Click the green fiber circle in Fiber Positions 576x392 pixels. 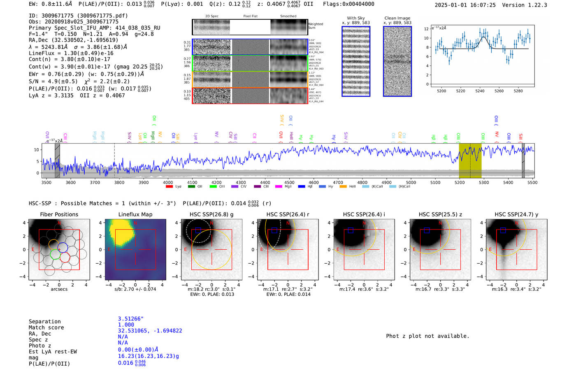[55, 255]
